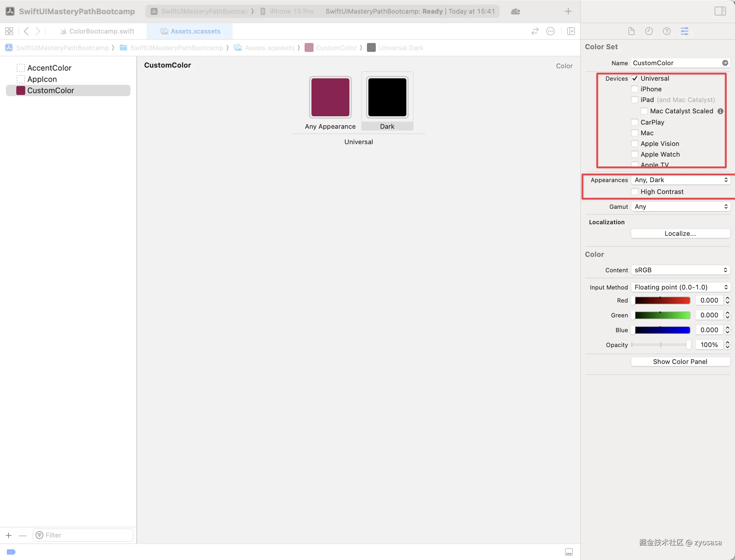This screenshot has width=735, height=560.
Task: Select the Any Appearance color swatch
Action: coord(330,97)
